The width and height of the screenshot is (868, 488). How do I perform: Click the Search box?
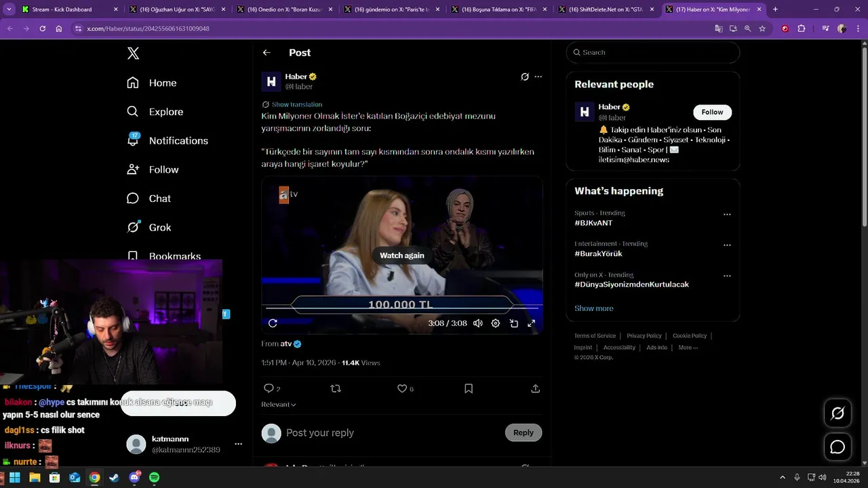click(x=653, y=52)
